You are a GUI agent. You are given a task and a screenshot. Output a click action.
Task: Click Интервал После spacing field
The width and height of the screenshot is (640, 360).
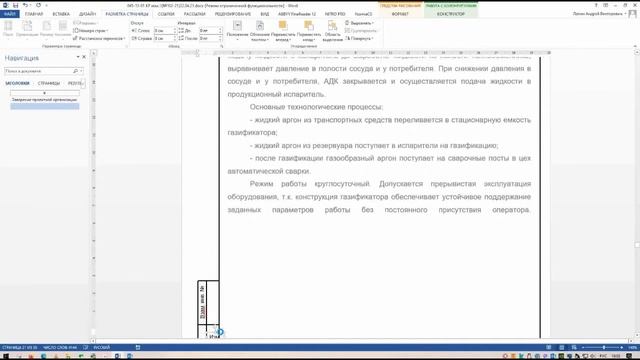click(210, 38)
